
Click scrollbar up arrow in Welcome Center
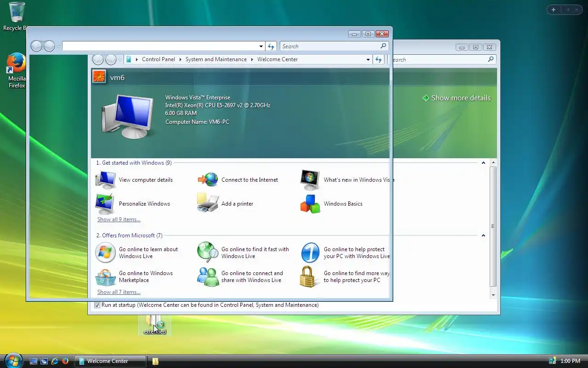pos(493,163)
